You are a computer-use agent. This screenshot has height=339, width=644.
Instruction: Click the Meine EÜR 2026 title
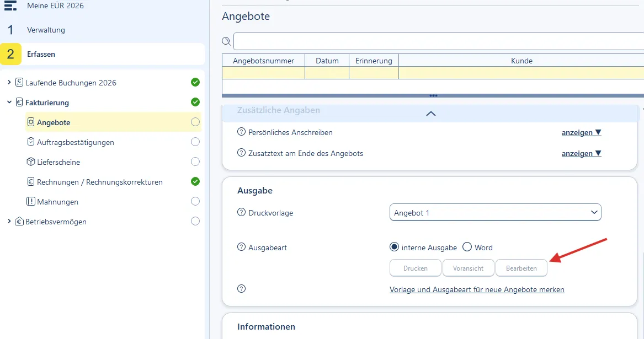55,6
